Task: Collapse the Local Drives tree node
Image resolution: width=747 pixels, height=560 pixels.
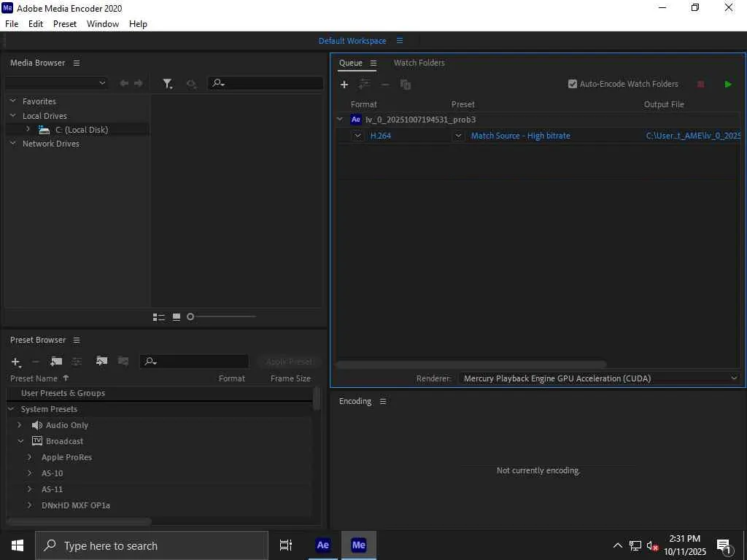Action: 13,115
